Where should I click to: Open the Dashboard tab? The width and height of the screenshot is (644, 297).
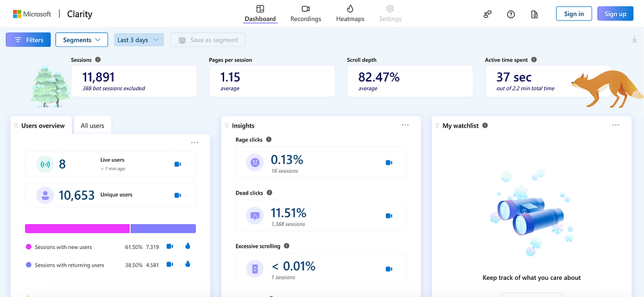coord(260,14)
